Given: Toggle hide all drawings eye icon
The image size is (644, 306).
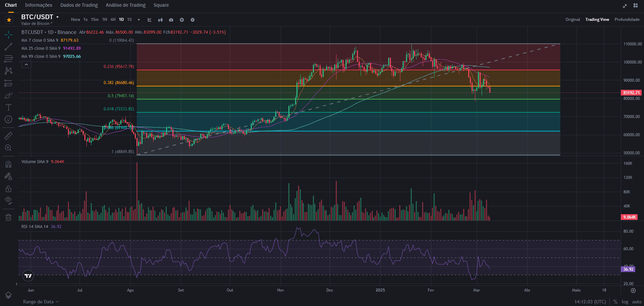Looking at the screenshot, I should coord(9,201).
